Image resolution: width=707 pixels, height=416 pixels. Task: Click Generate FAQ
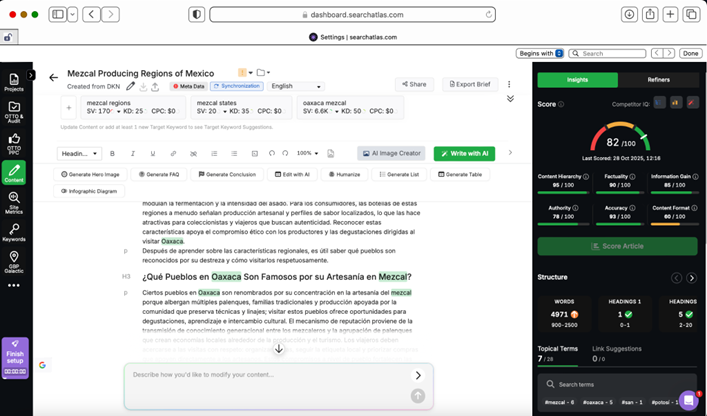pyautogui.click(x=159, y=174)
